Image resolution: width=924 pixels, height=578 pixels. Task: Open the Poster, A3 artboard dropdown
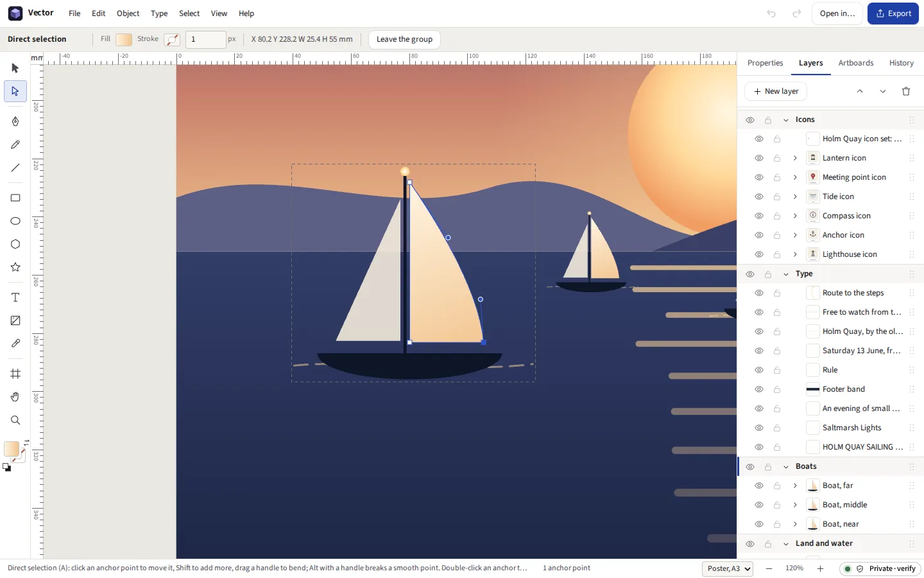coord(728,569)
